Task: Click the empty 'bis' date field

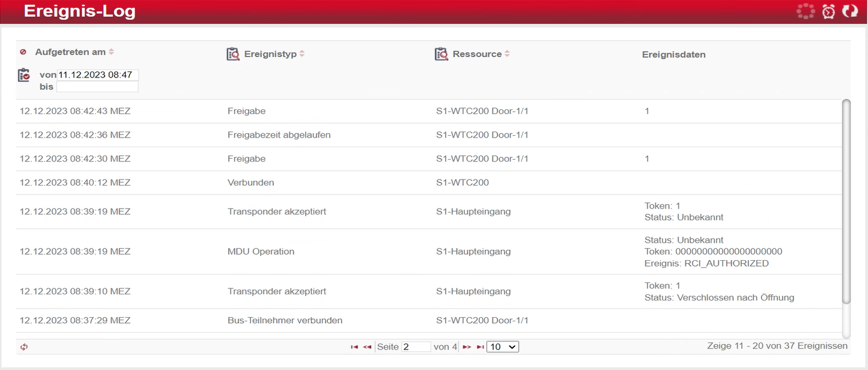Action: coord(97,87)
